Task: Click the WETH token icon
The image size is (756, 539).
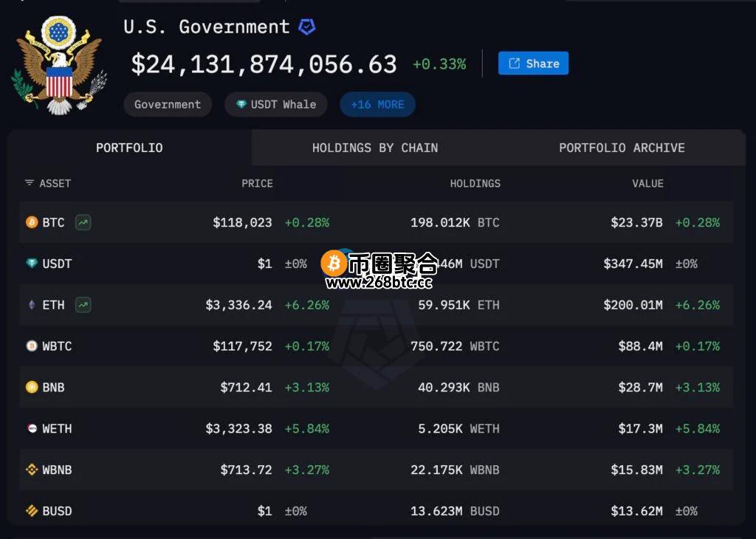Action: (32, 428)
